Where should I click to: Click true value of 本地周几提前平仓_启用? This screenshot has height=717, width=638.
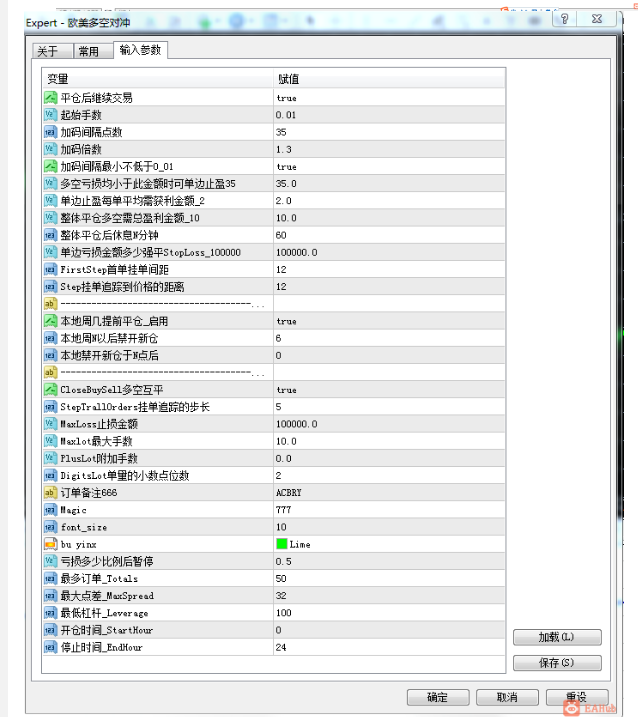(x=287, y=321)
